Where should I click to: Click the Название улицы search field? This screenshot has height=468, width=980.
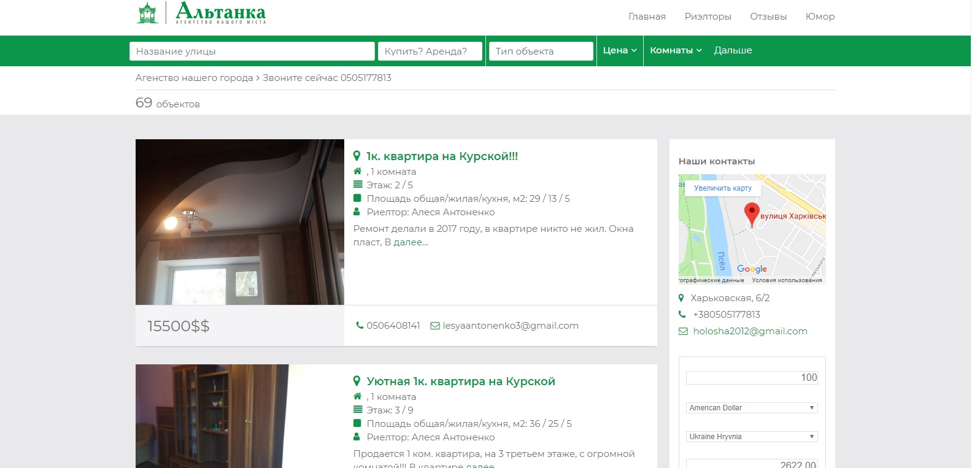coord(252,51)
